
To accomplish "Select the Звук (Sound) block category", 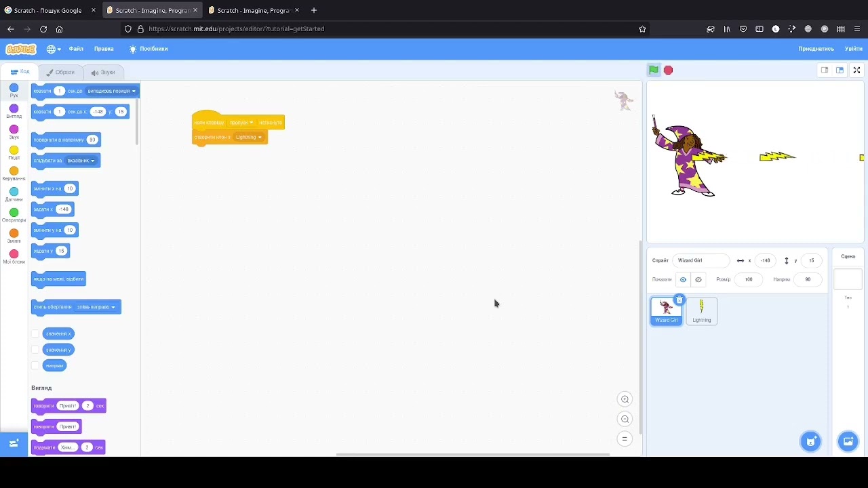I will 14,132.
